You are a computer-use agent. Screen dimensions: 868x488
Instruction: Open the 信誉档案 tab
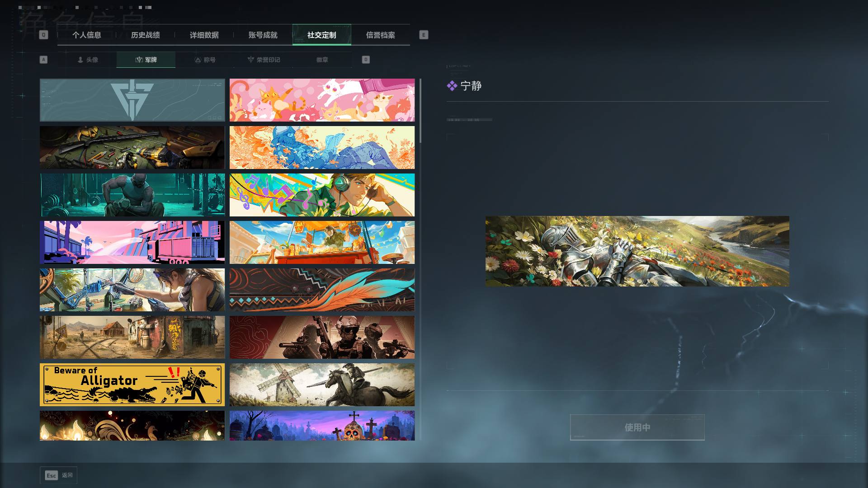[380, 35]
